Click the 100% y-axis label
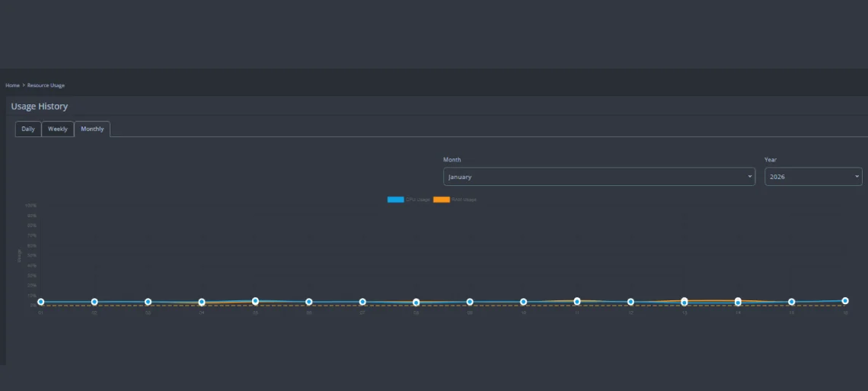Screen dimensions: 868x391 pos(31,206)
